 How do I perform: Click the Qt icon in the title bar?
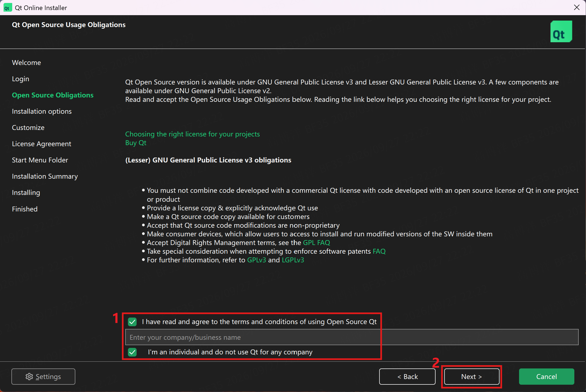pos(8,8)
